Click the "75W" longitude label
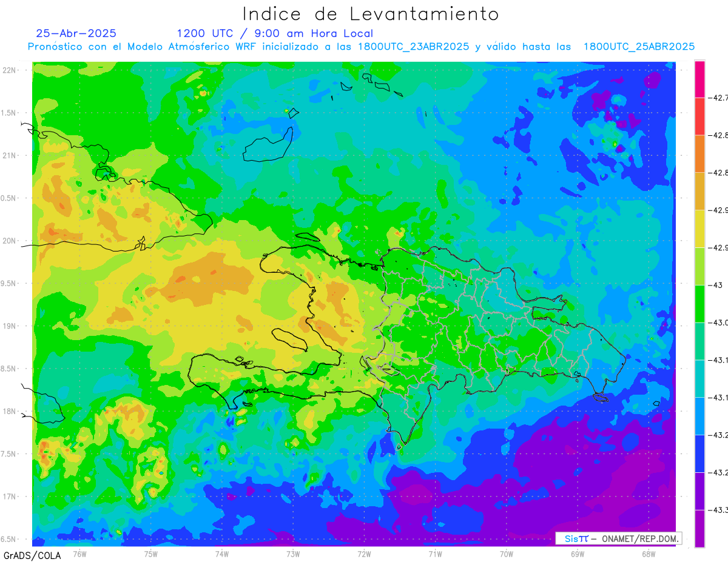 [151, 554]
